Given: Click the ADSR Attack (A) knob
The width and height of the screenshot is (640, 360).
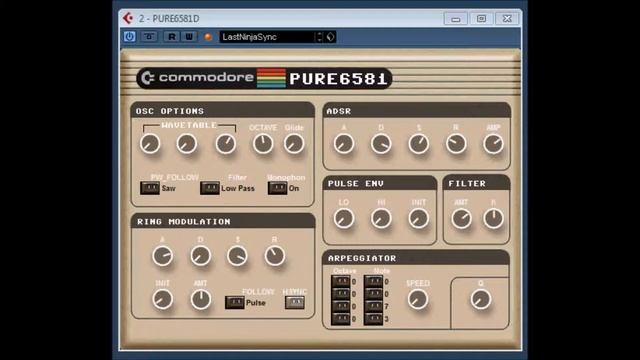Looking at the screenshot, I should pyautogui.click(x=344, y=144).
